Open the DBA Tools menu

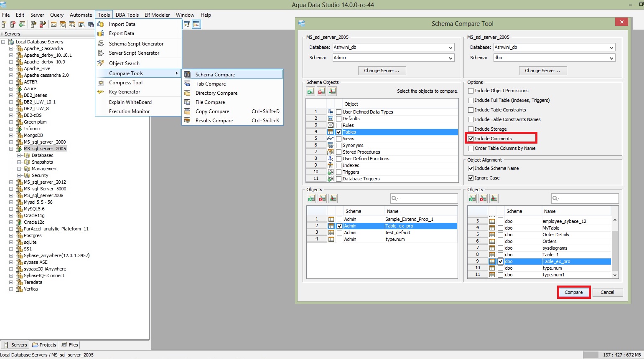point(127,15)
